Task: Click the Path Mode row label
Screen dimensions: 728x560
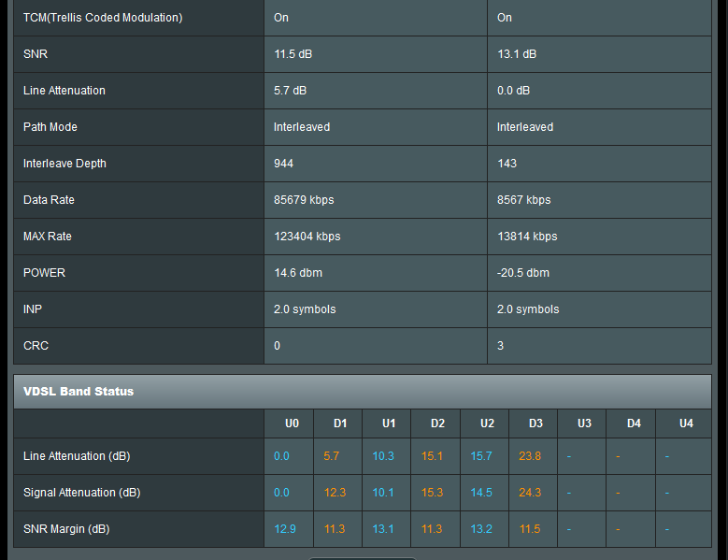Action: pyautogui.click(x=50, y=127)
